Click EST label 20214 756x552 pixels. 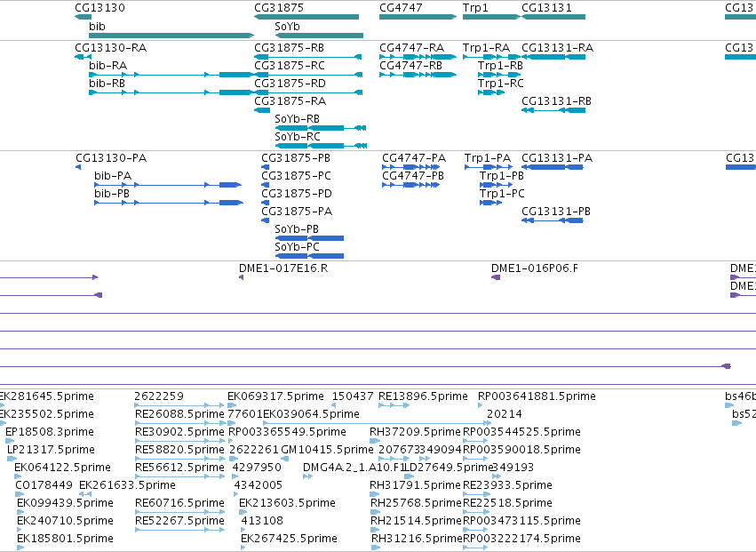[505, 414]
